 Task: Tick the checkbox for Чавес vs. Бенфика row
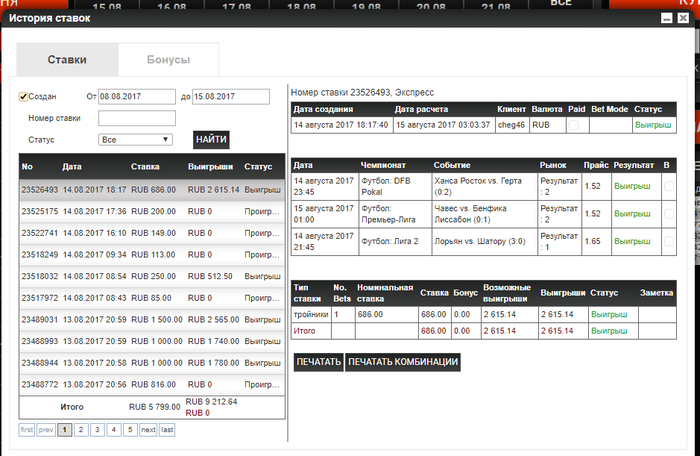pyautogui.click(x=669, y=214)
